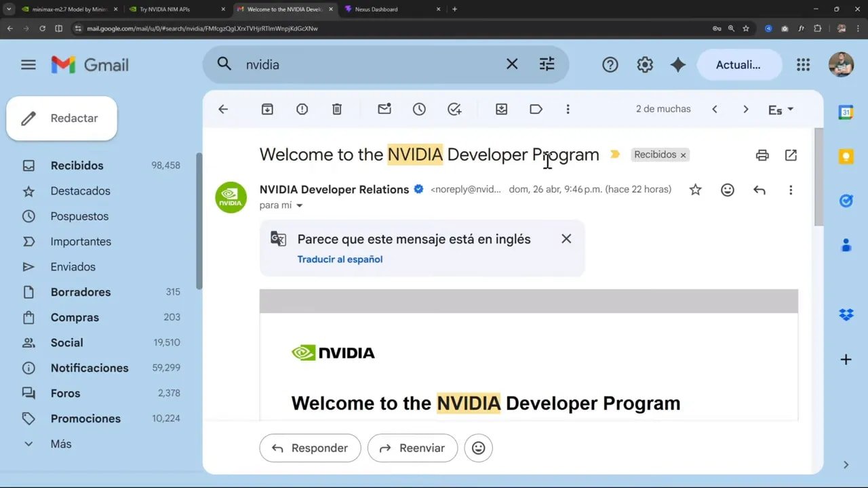Dismiss the translation suggestion banner
This screenshot has height=488, width=868.
(566, 239)
